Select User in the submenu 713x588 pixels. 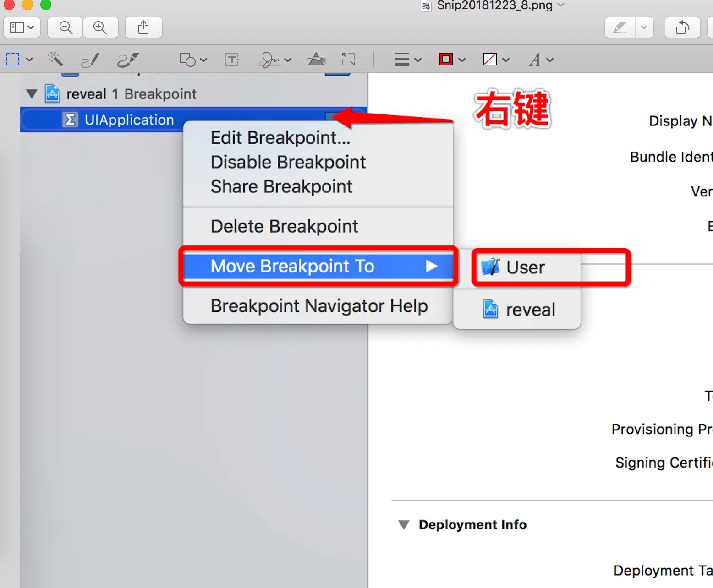(517, 267)
